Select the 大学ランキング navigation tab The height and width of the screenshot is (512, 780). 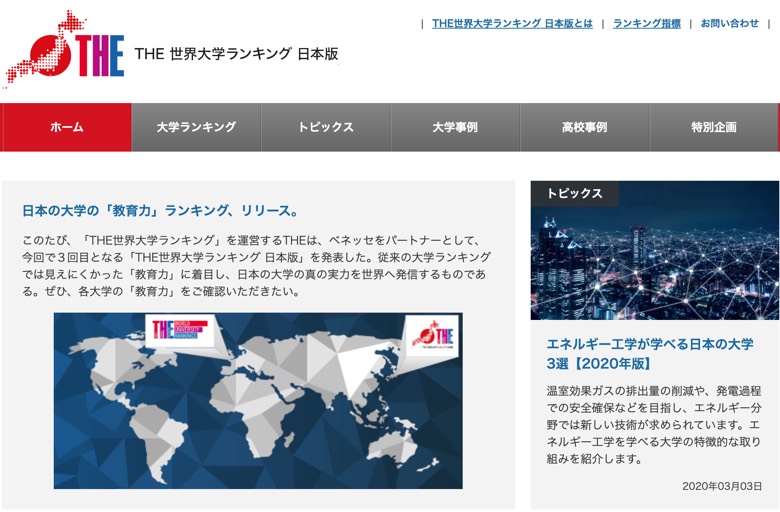click(196, 127)
